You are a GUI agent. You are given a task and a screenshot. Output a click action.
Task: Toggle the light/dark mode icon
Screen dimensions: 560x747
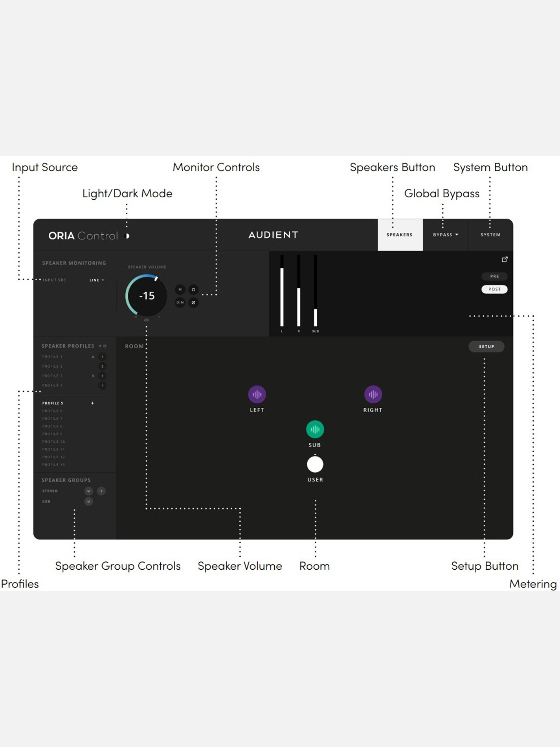click(127, 236)
